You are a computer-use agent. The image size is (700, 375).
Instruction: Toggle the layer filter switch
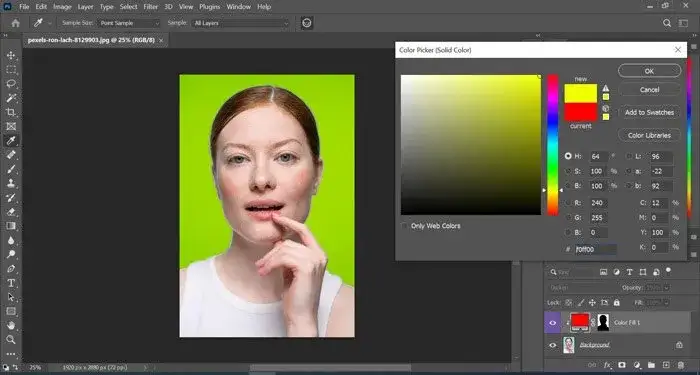668,270
